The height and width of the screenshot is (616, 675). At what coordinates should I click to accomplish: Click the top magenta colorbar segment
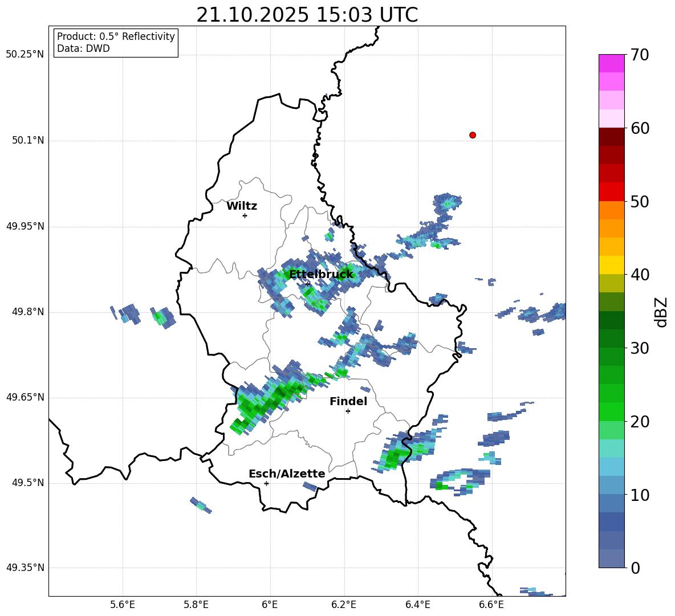[x=611, y=64]
